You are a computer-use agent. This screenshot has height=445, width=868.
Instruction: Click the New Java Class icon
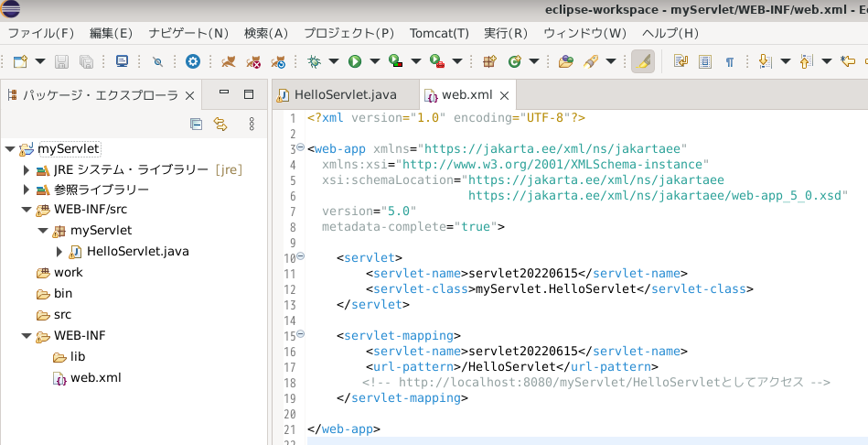pyautogui.click(x=515, y=61)
